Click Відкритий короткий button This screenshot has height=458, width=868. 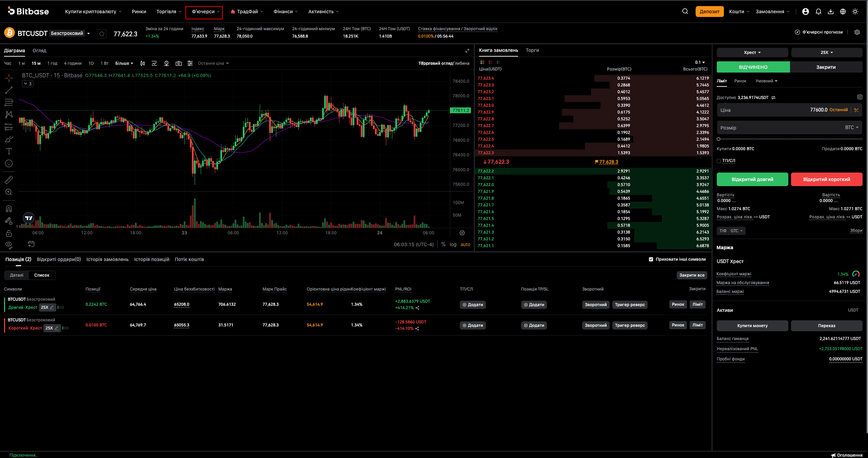click(827, 179)
